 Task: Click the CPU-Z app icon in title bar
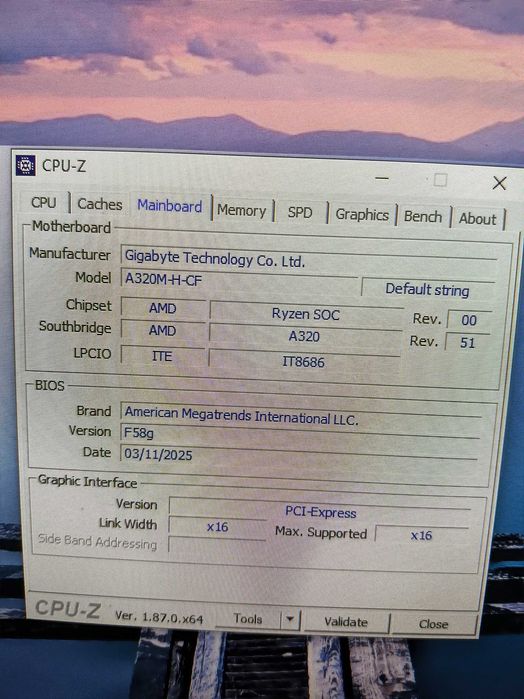[25, 165]
